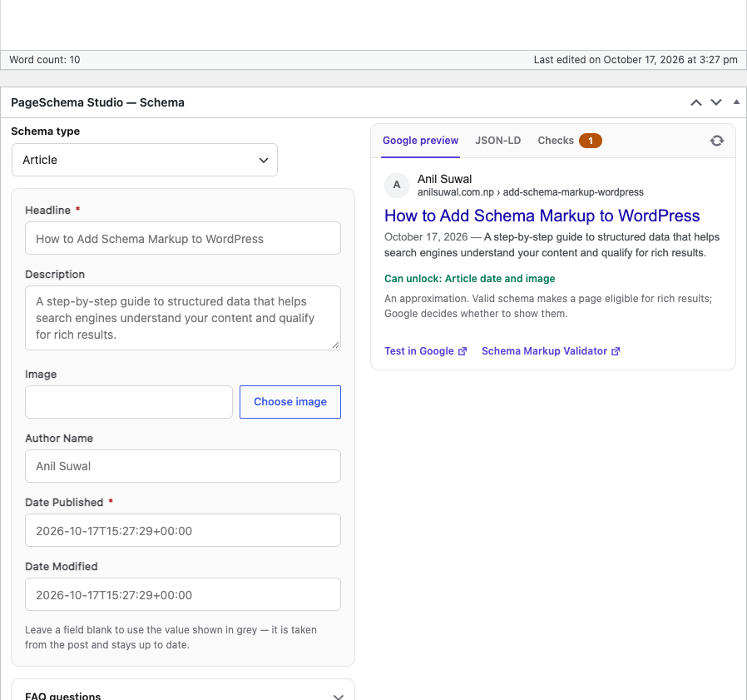The width and height of the screenshot is (747, 700).
Task: Collapse the PageSchema Studio panel
Action: pos(736,102)
